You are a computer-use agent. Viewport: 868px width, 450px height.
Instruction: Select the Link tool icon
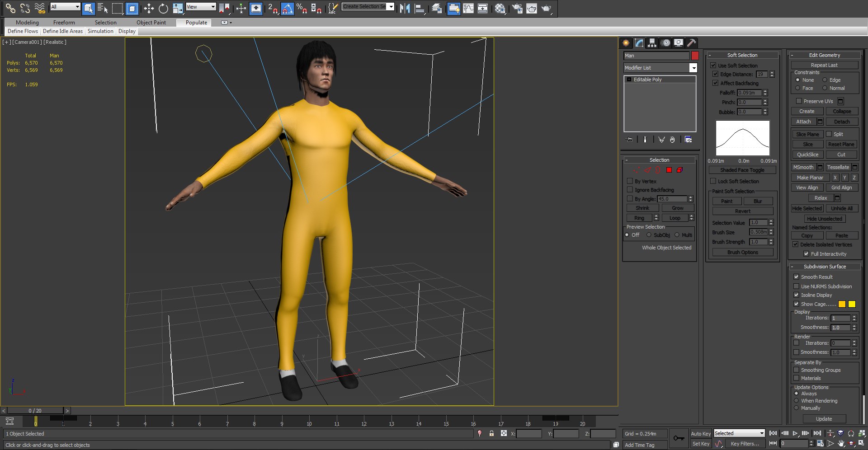click(x=10, y=8)
